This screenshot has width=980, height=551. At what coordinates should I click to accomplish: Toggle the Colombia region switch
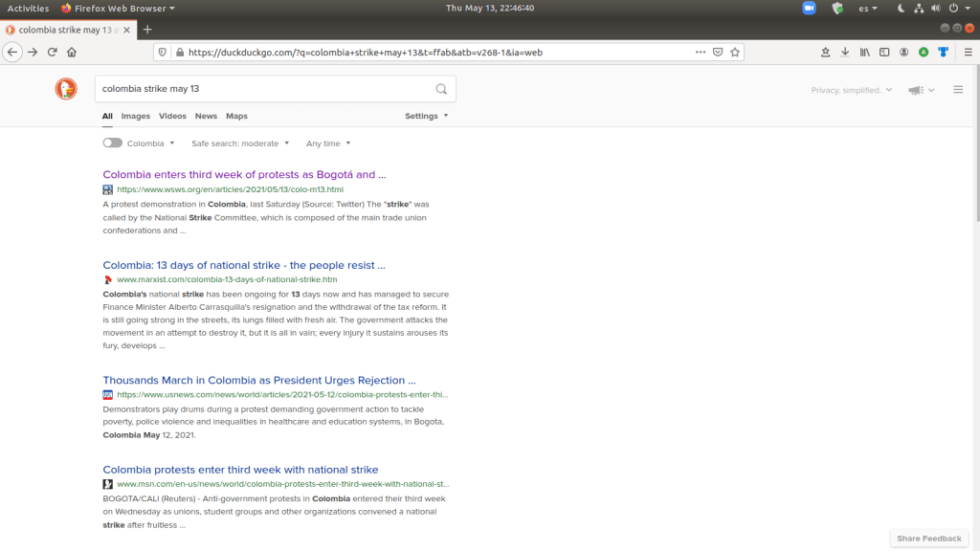[x=113, y=143]
